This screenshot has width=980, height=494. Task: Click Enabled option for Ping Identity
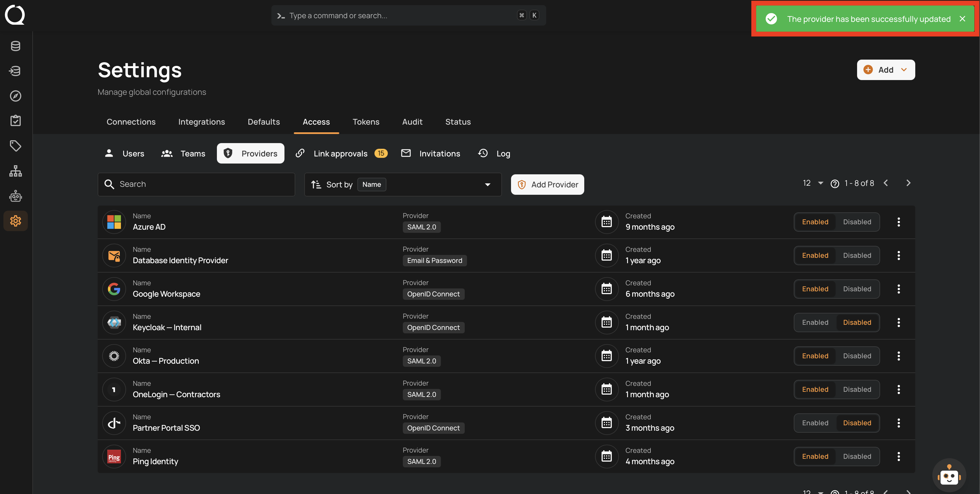tap(815, 456)
